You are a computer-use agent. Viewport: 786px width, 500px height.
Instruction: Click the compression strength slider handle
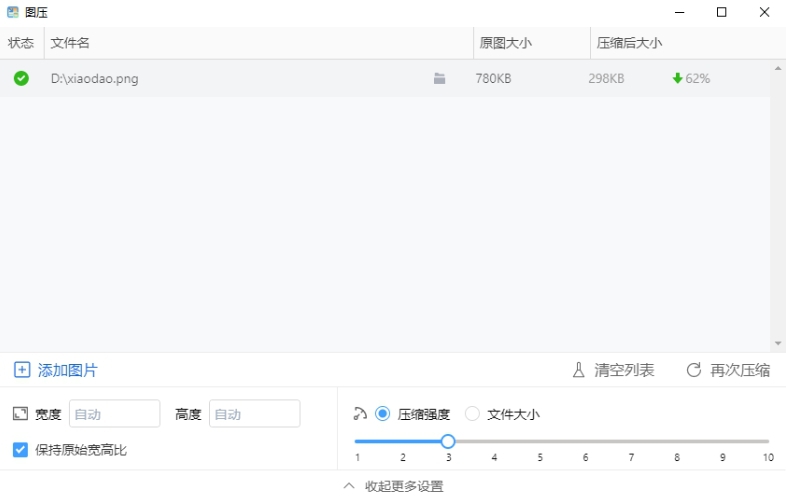[448, 441]
